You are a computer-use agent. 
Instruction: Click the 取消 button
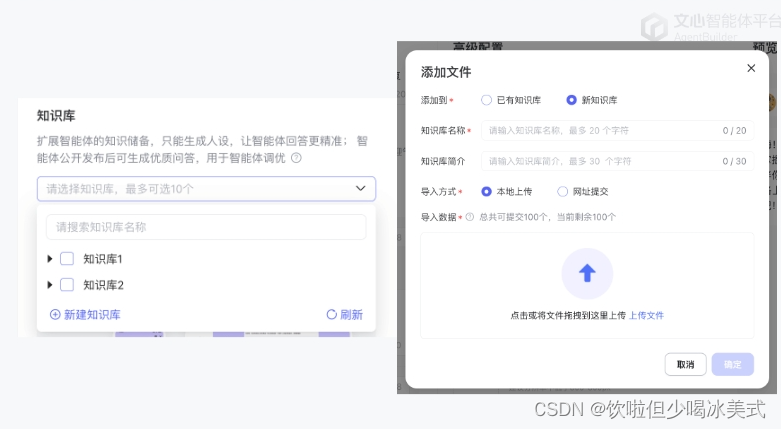click(x=685, y=364)
